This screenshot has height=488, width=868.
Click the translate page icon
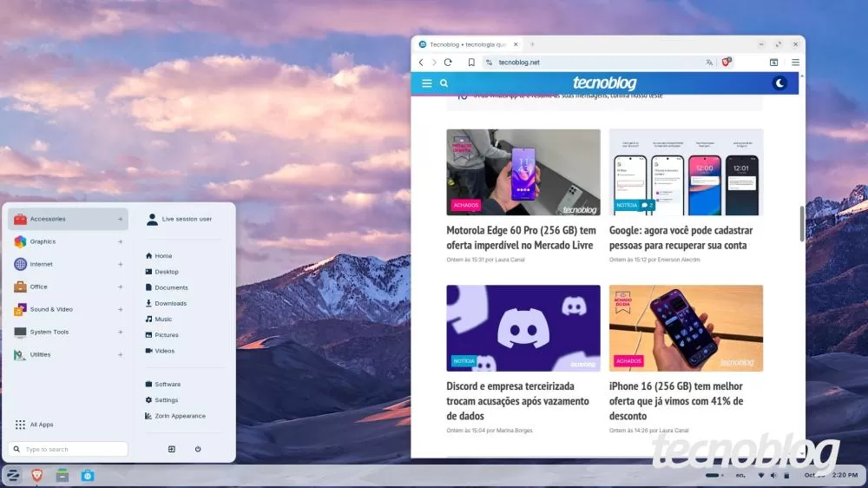coord(709,63)
